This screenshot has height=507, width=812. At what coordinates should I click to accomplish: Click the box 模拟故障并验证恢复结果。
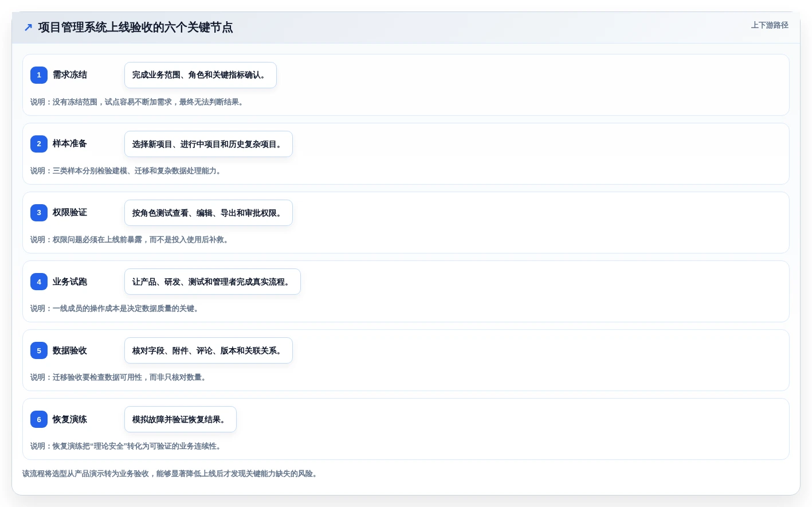click(181, 419)
